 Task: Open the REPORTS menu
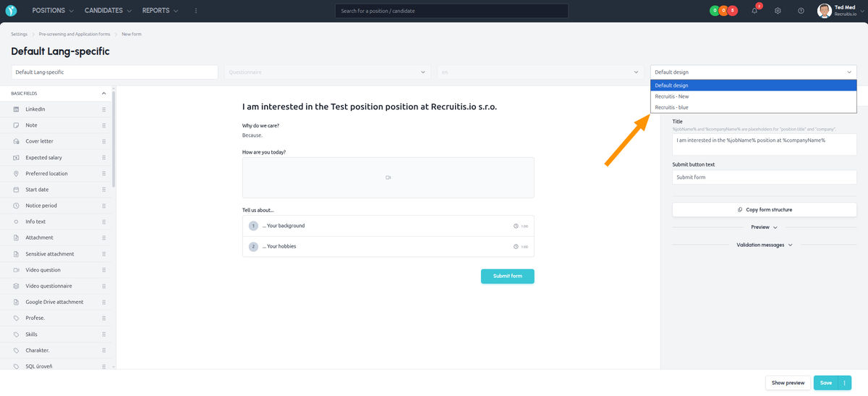point(160,11)
